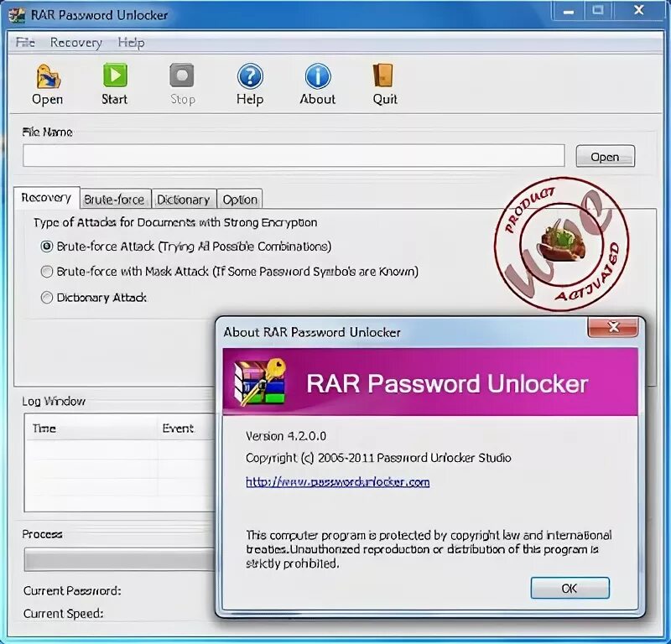
Task: Click the Current Speed label
Action: pyautogui.click(x=64, y=614)
